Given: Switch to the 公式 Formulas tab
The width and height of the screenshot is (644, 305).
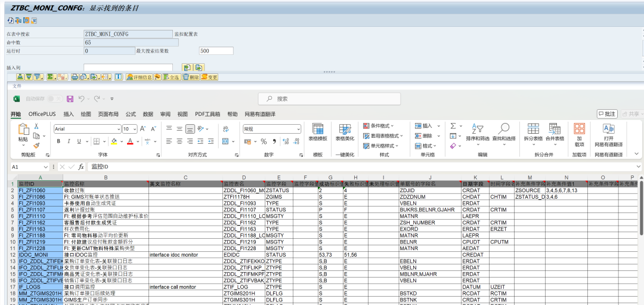Looking at the screenshot, I should click(x=131, y=114).
